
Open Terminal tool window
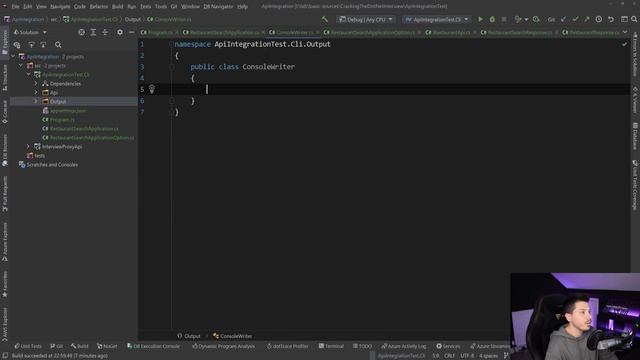(x=331, y=346)
